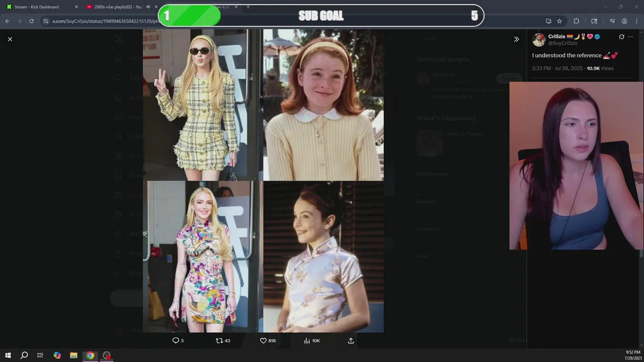The image size is (644, 362).
Task: Open Windows taskbar search icon
Action: click(x=24, y=355)
